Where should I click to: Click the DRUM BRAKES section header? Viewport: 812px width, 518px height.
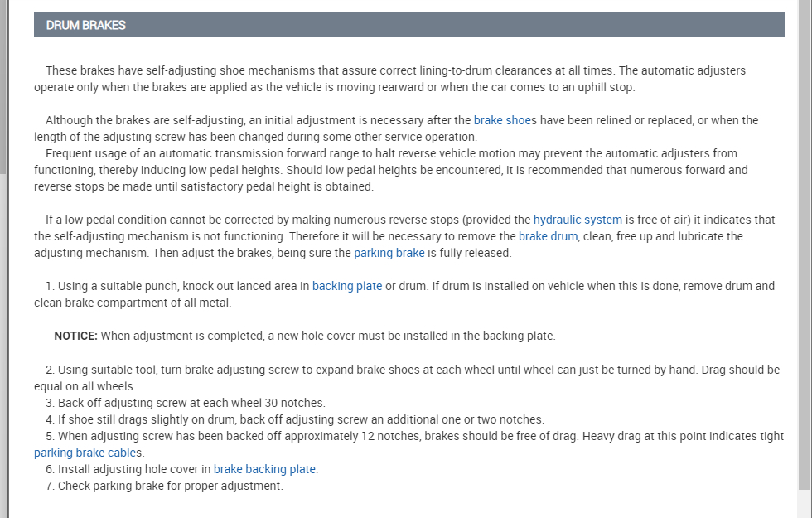point(408,25)
